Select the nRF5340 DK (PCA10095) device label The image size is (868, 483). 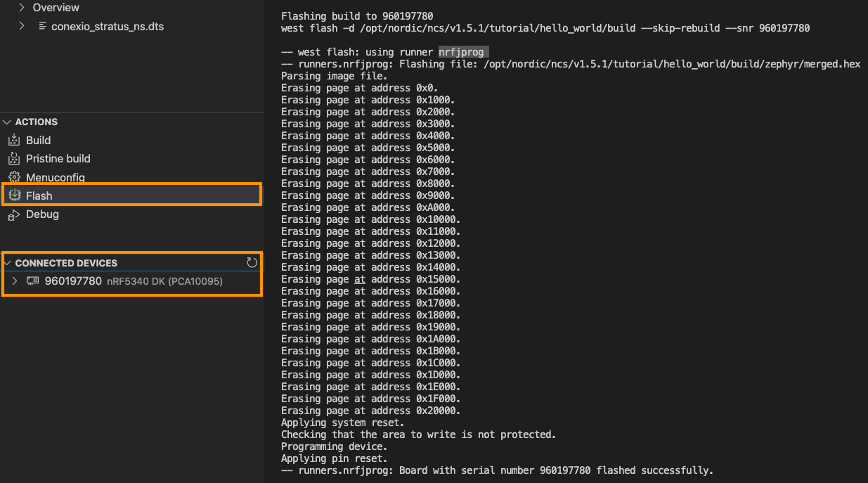pos(164,281)
